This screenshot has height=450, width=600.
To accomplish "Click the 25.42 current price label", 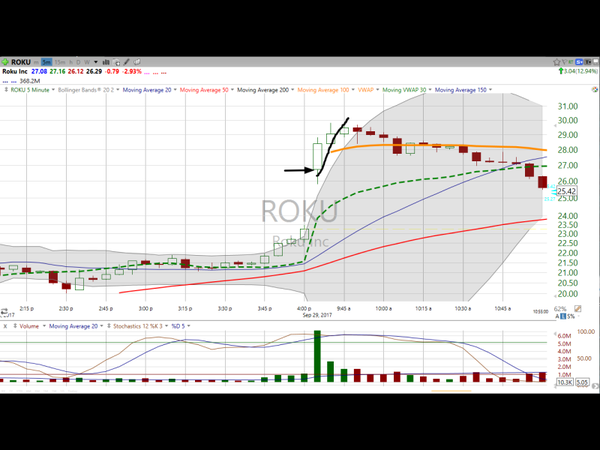I will click(x=566, y=191).
